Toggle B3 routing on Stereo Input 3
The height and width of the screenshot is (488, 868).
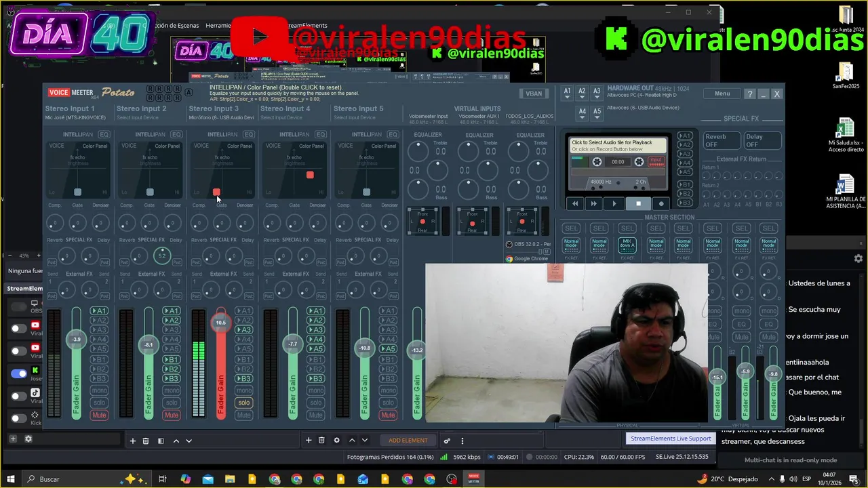[x=244, y=379]
